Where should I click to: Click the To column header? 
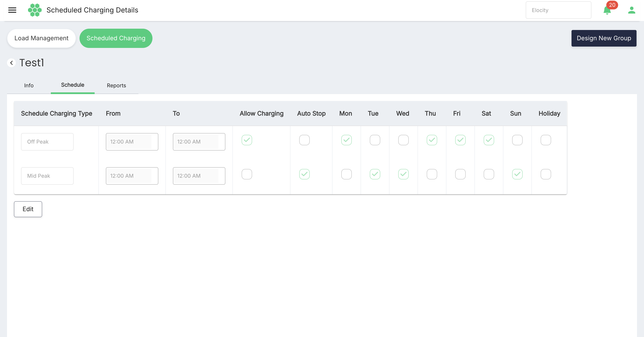point(176,113)
